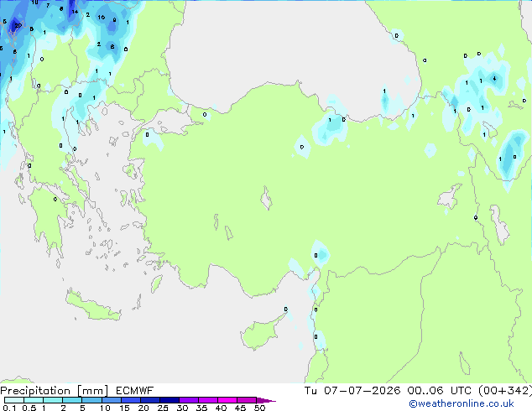Select the 10–15 mm legend swatch

[x=111, y=400]
